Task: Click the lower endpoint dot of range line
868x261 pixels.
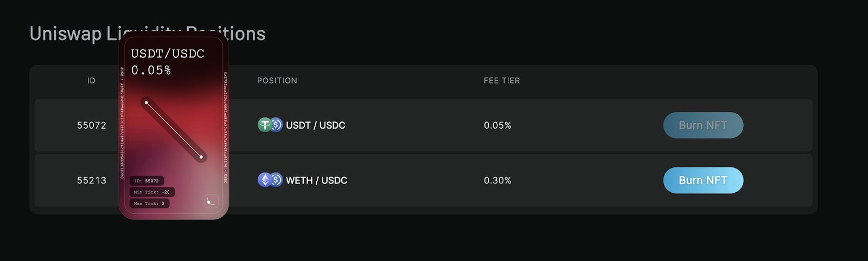Action: point(201,157)
